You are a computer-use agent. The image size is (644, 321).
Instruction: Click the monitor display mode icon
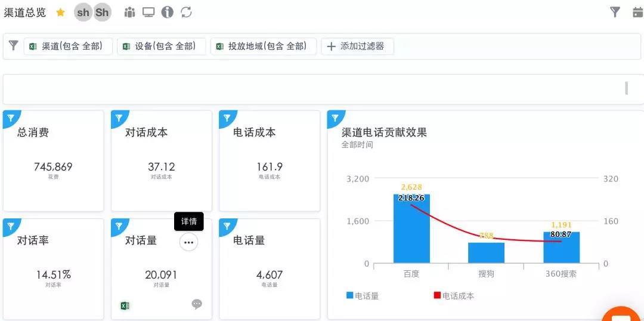[148, 13]
